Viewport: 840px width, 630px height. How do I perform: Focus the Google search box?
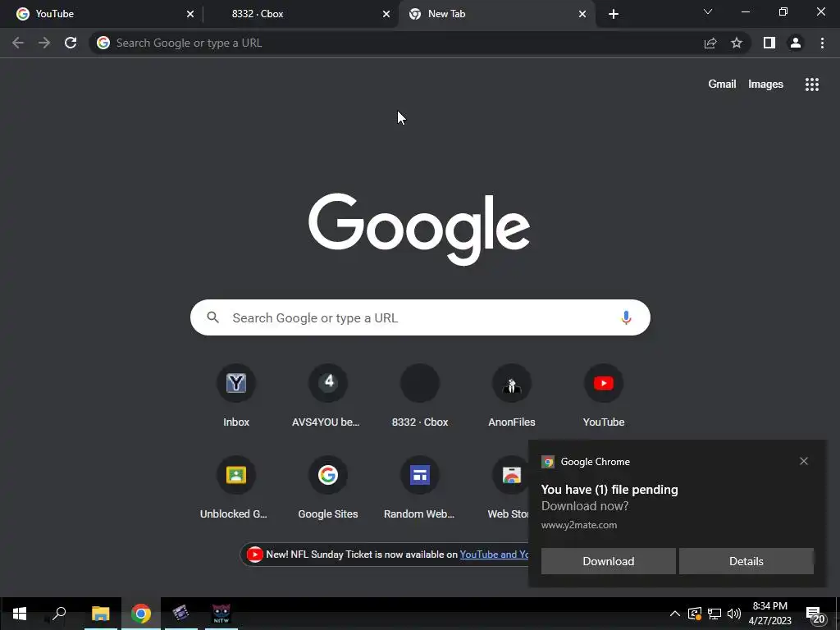coord(420,317)
